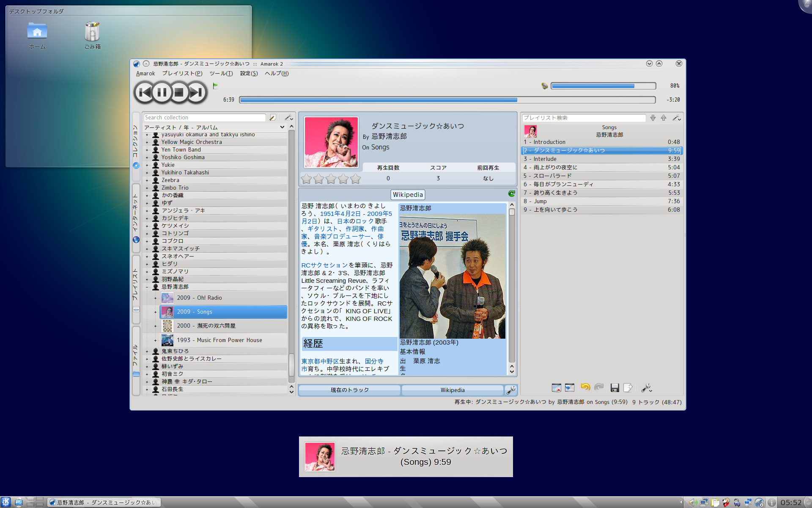Undo the last playlist change

pyautogui.click(x=585, y=387)
